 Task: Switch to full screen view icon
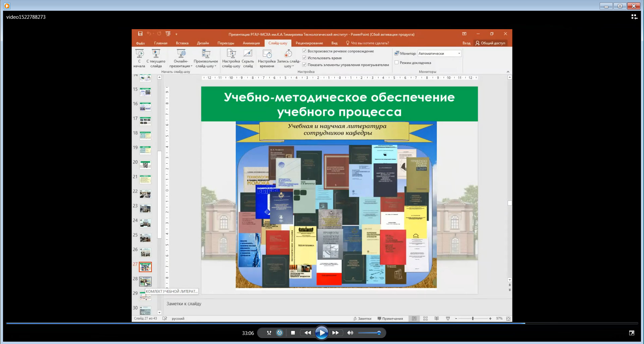pos(632,333)
